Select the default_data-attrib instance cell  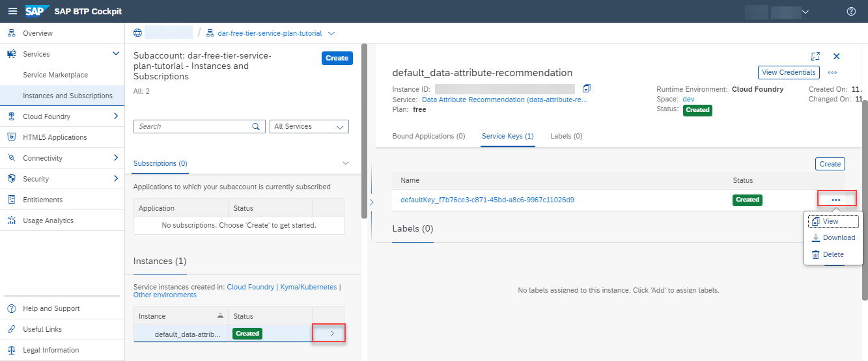click(x=181, y=334)
